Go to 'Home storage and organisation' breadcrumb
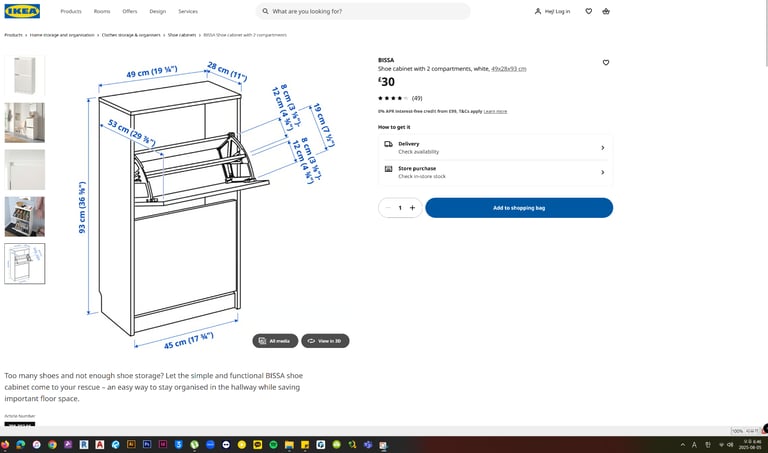This screenshot has height=453, width=768. tap(62, 35)
